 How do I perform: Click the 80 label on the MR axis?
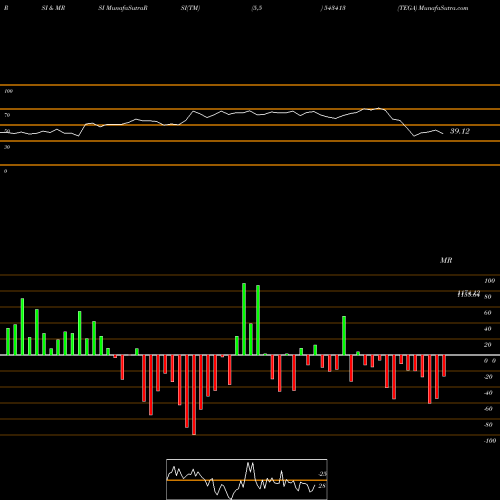(x=488, y=297)
